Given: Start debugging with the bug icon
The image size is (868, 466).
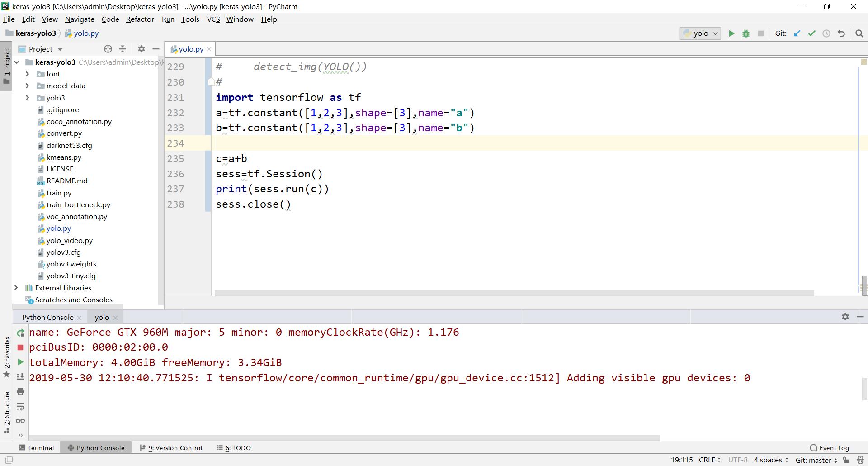Looking at the screenshot, I should [x=746, y=33].
